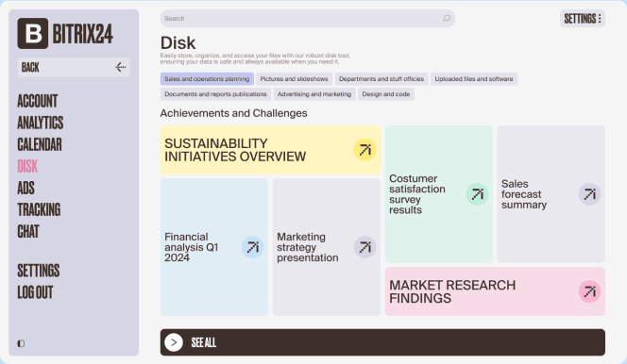Open Tracking in the sidebar

(39, 210)
